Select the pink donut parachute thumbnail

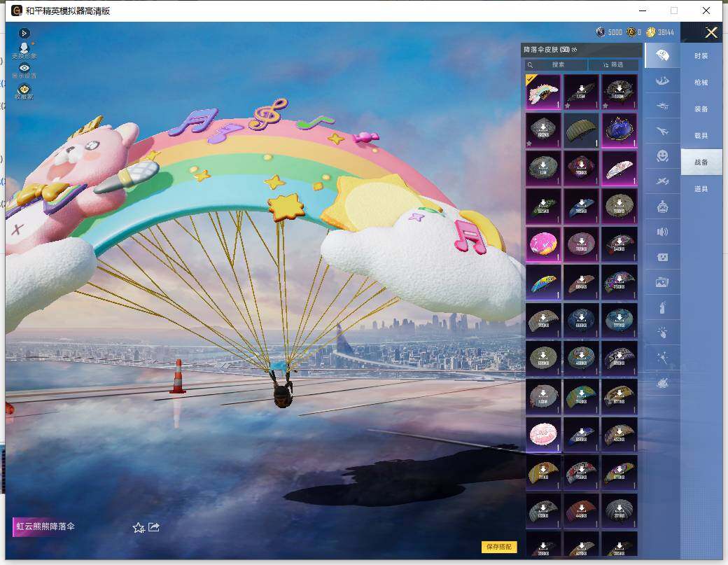click(x=543, y=244)
